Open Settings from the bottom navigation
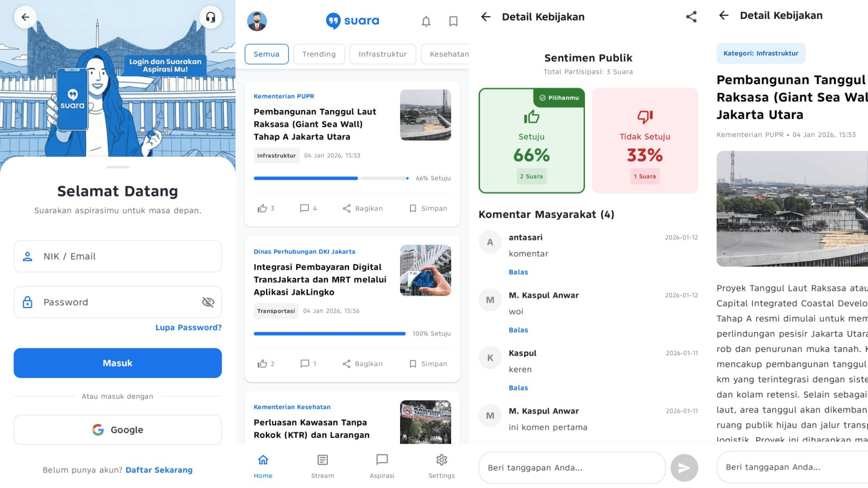The image size is (868, 488). click(441, 465)
